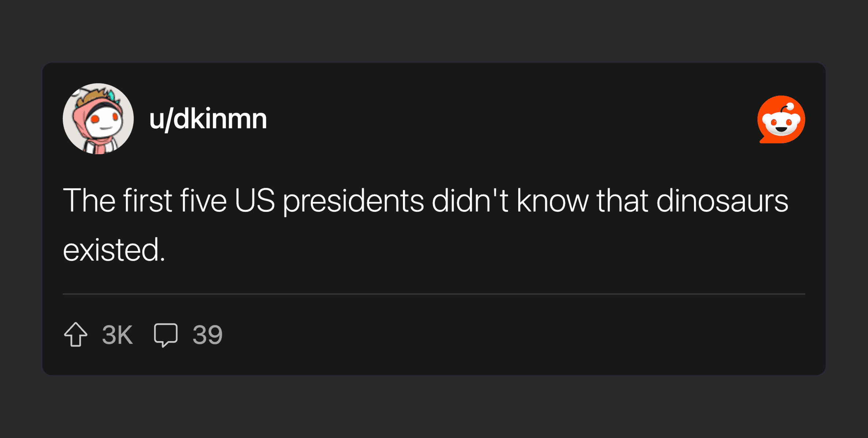This screenshot has height=438, width=868.
Task: Open the u/dkinmn profile avatar
Action: [98, 119]
